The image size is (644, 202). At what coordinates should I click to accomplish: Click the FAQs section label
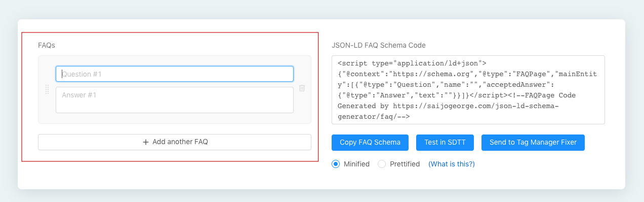[x=47, y=45]
